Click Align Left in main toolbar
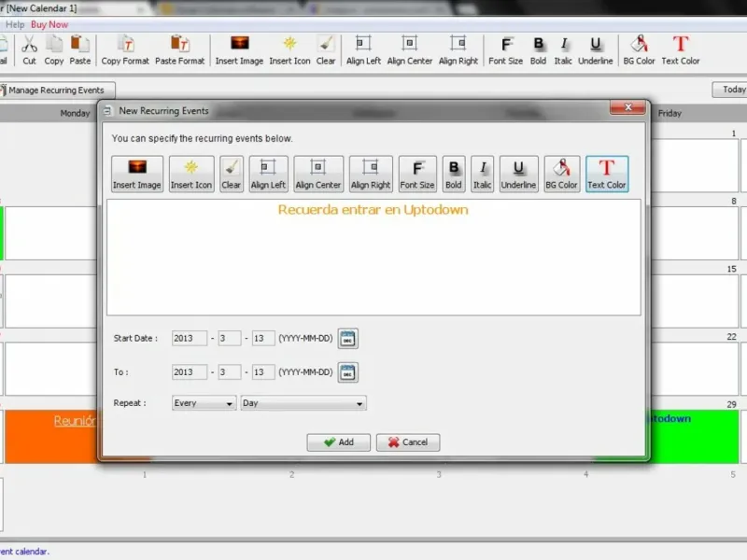Viewport: 747px width, 560px height. coord(363,50)
